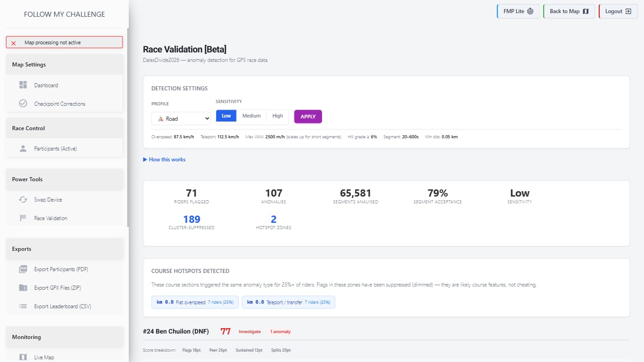Set sensitivity to Low
The image size is (644, 362).
click(226, 116)
